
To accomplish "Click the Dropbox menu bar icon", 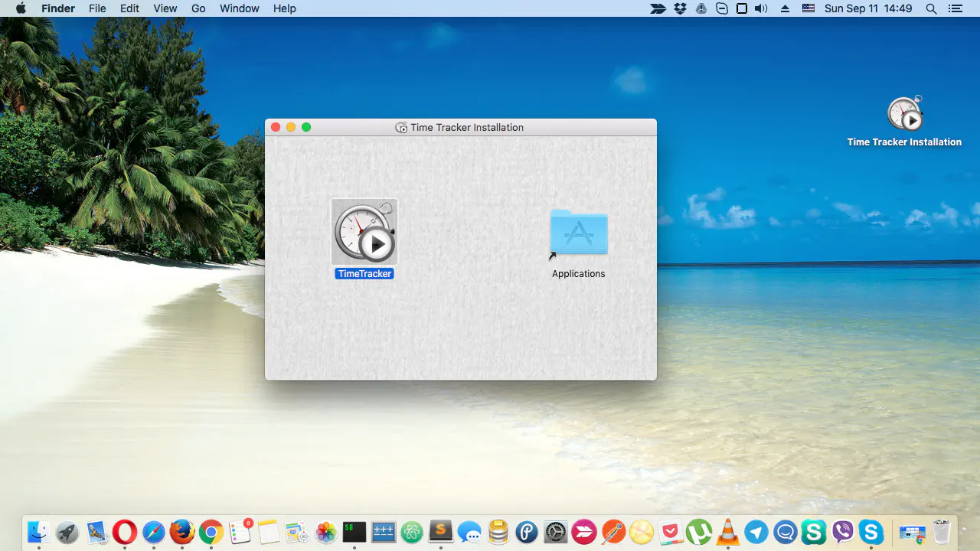I will [x=680, y=8].
